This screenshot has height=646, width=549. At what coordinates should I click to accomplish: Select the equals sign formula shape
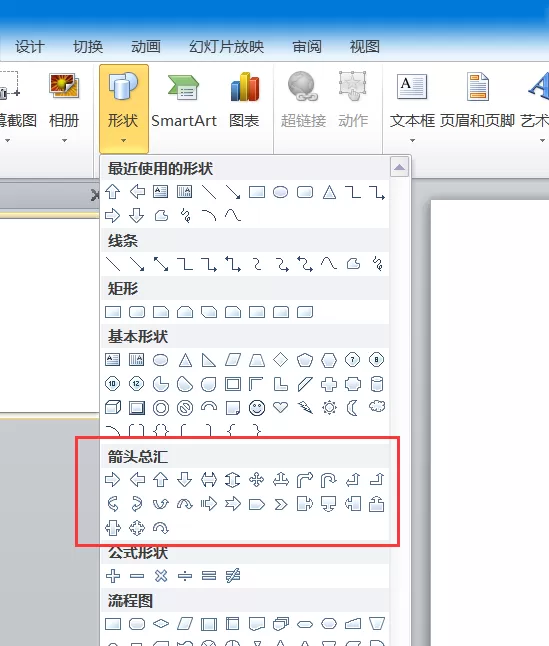(x=209, y=576)
